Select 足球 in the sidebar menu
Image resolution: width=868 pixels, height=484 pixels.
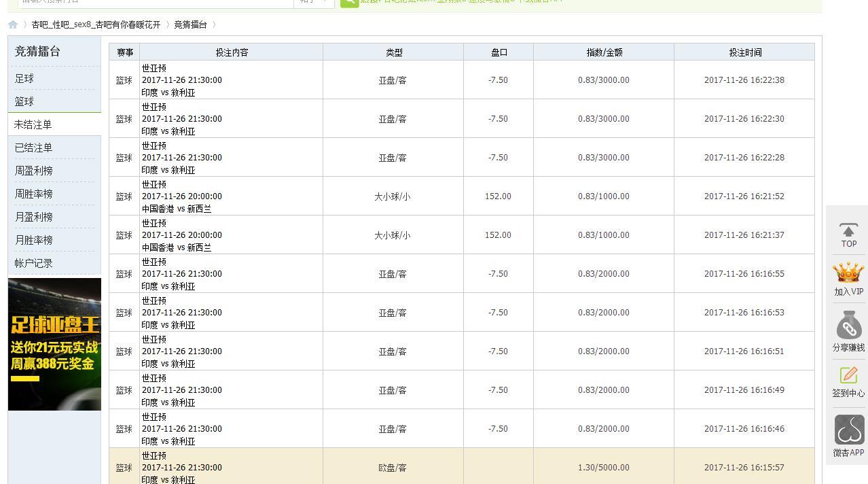pyautogui.click(x=24, y=79)
